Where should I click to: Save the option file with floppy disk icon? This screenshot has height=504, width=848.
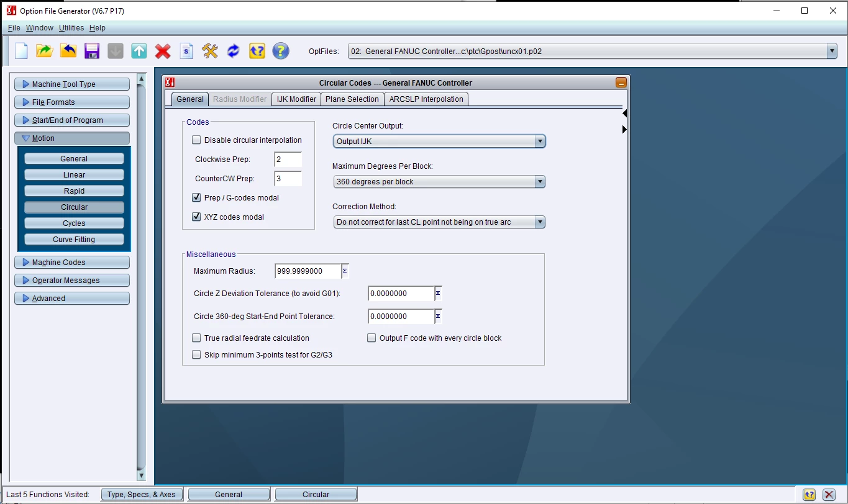pos(92,51)
